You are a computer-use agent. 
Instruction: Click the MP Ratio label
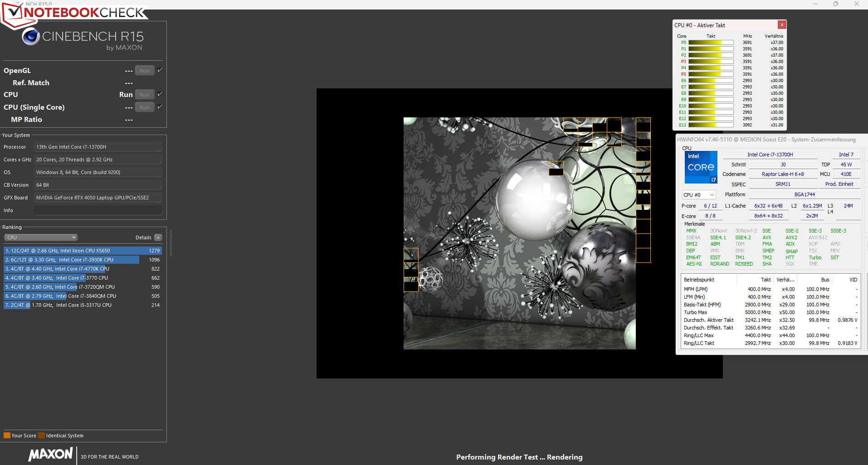[x=26, y=120]
